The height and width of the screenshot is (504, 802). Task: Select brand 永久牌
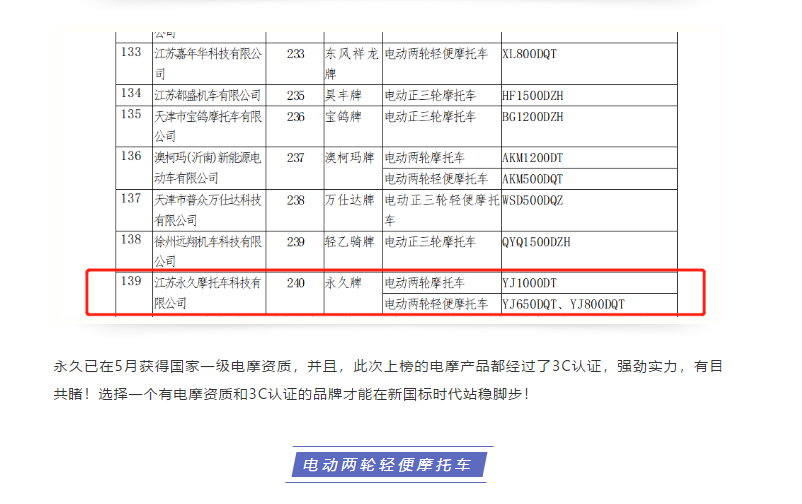click(x=343, y=282)
